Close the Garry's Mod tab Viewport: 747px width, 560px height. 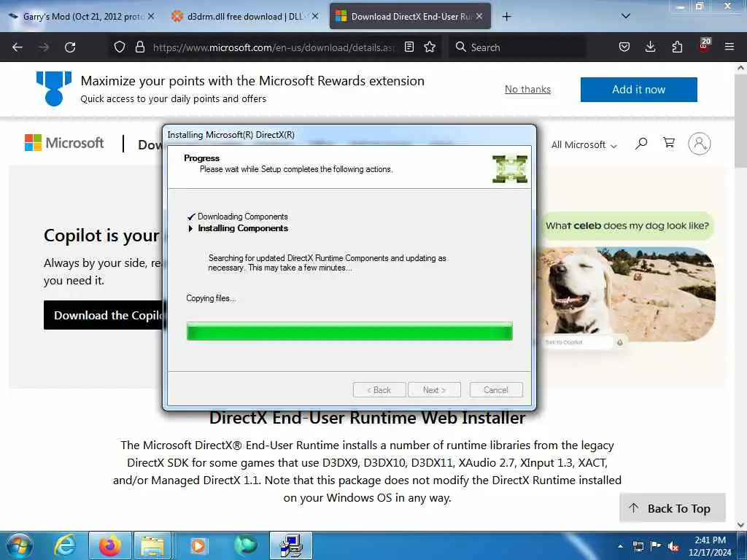(x=150, y=16)
